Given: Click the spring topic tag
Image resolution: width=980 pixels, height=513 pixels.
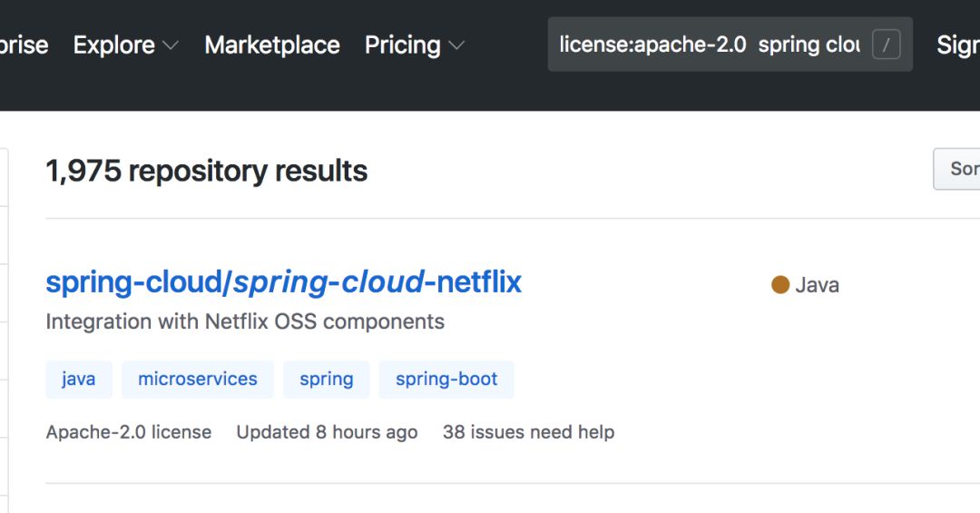Looking at the screenshot, I should tap(327, 380).
